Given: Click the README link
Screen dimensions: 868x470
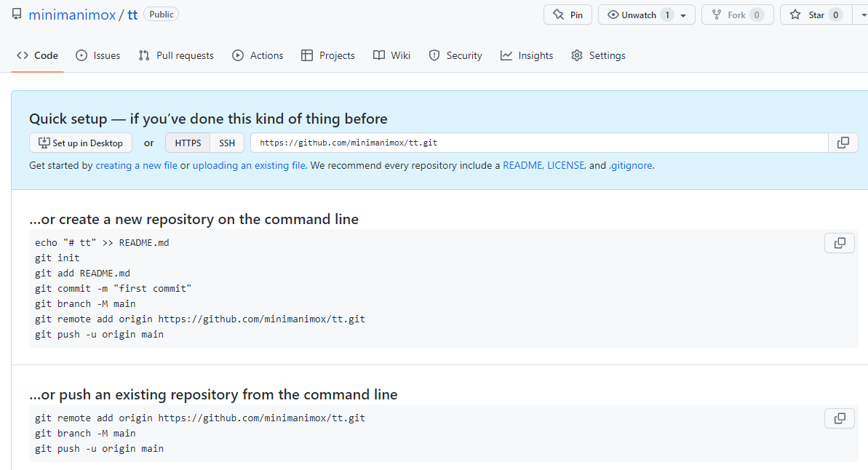Looking at the screenshot, I should tap(522, 166).
